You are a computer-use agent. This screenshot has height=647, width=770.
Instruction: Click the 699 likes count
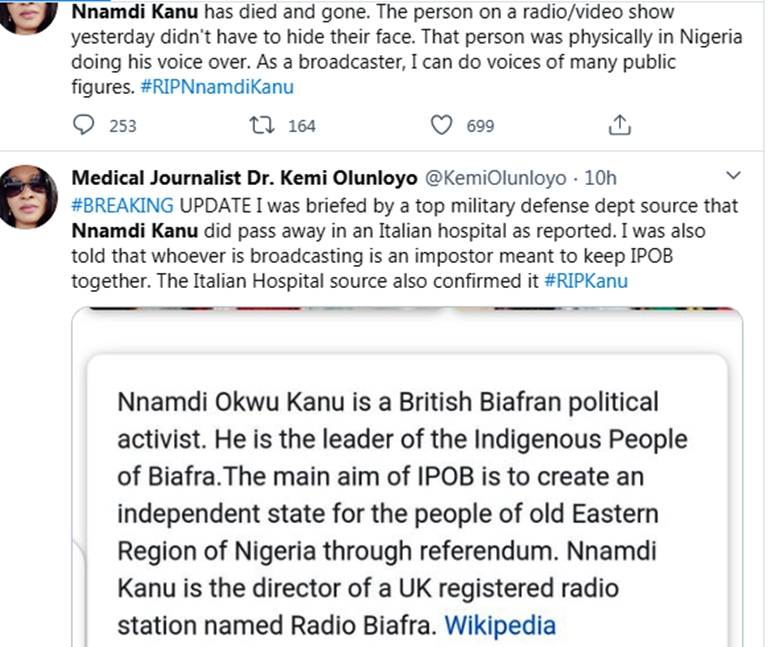point(480,126)
